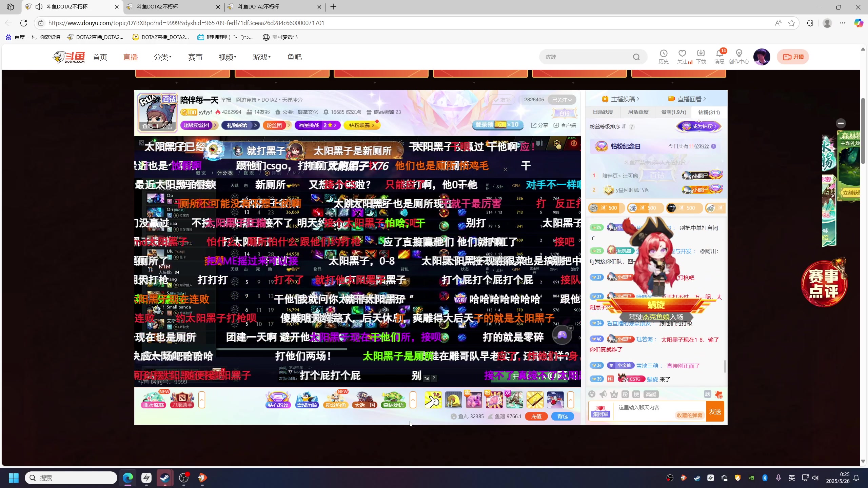Viewport: 868px width, 488px height.
Task: Open the 历史 history icon in header
Action: coord(663,57)
